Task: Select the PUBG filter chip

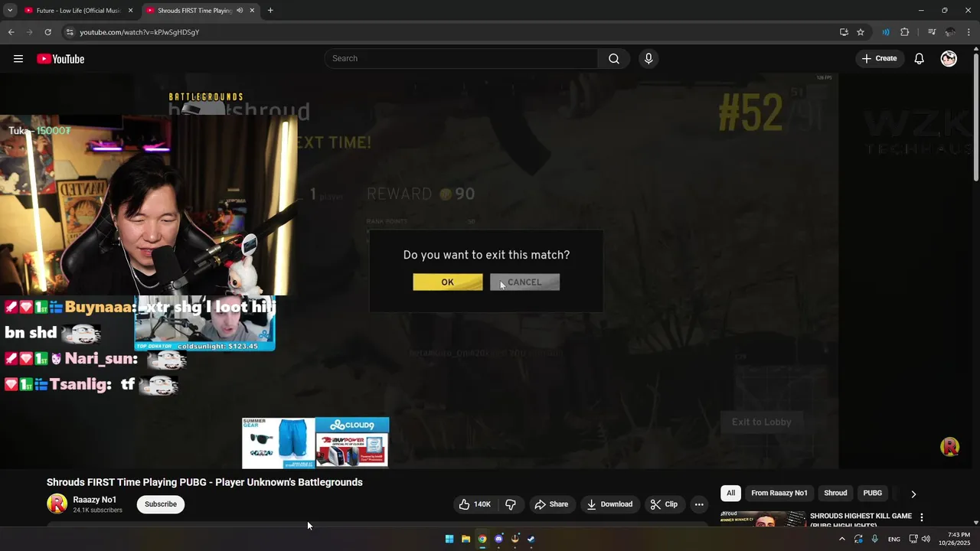Action: [873, 493]
